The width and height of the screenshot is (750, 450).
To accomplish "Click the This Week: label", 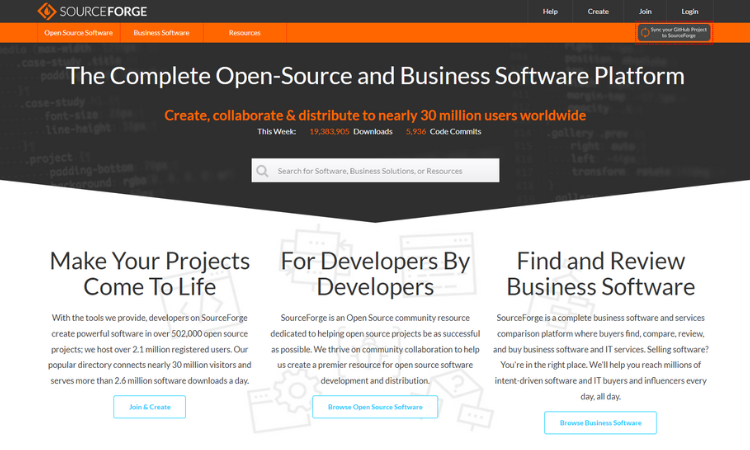I will [276, 132].
